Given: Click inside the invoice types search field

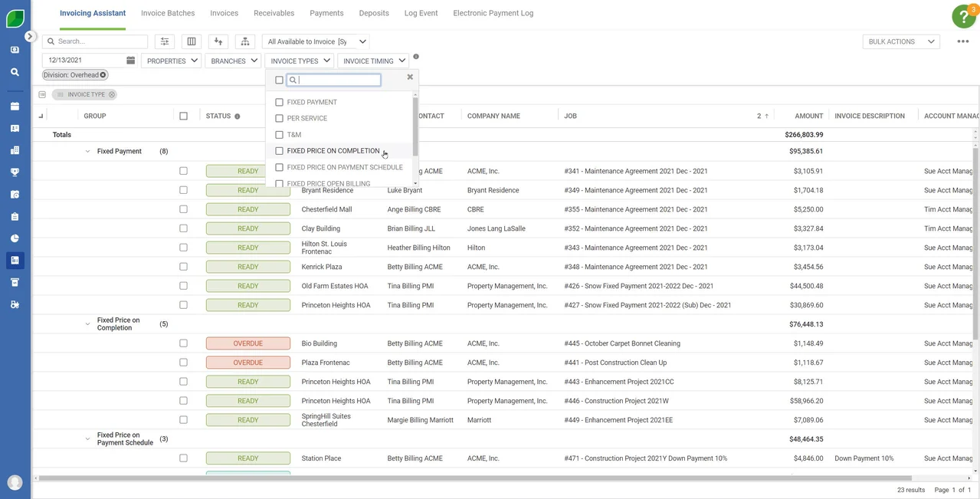Looking at the screenshot, I should tap(333, 80).
